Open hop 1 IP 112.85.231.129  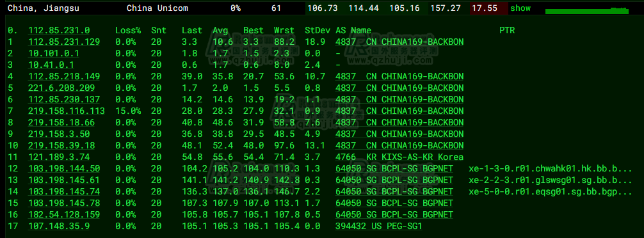click(64, 42)
